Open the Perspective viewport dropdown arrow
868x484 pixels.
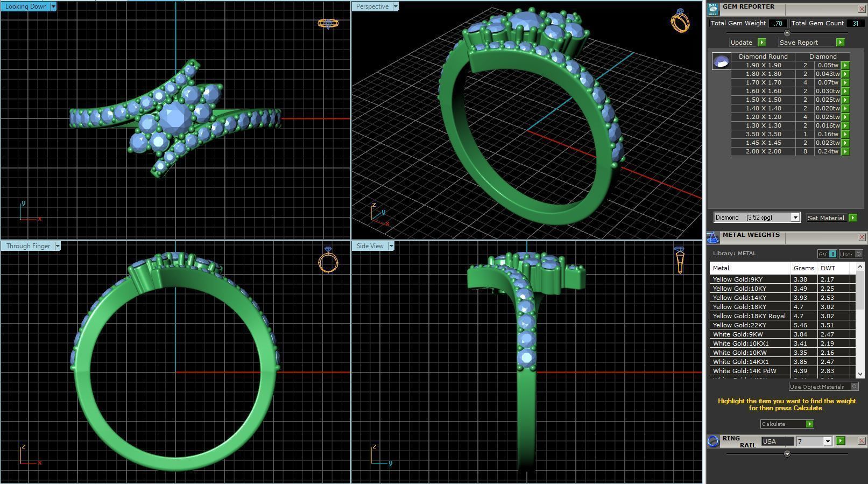pos(396,6)
